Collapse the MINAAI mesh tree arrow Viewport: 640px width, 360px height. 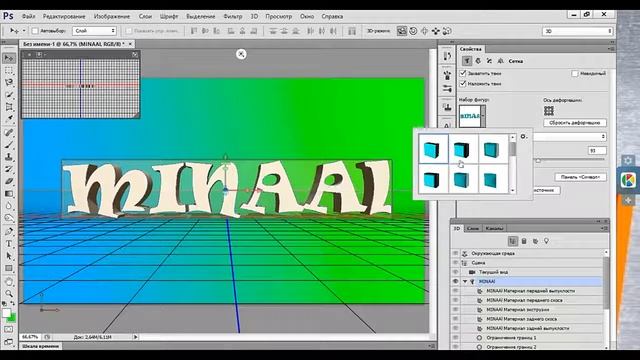point(465,282)
